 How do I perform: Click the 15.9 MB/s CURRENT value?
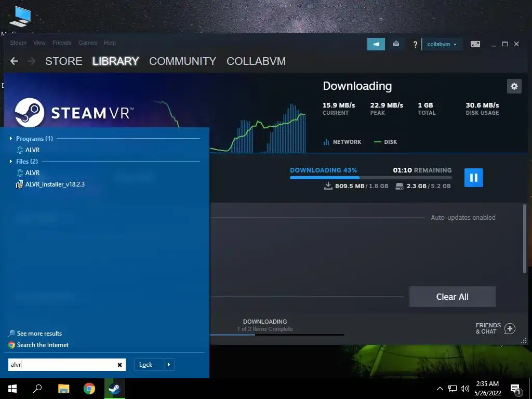pos(339,105)
